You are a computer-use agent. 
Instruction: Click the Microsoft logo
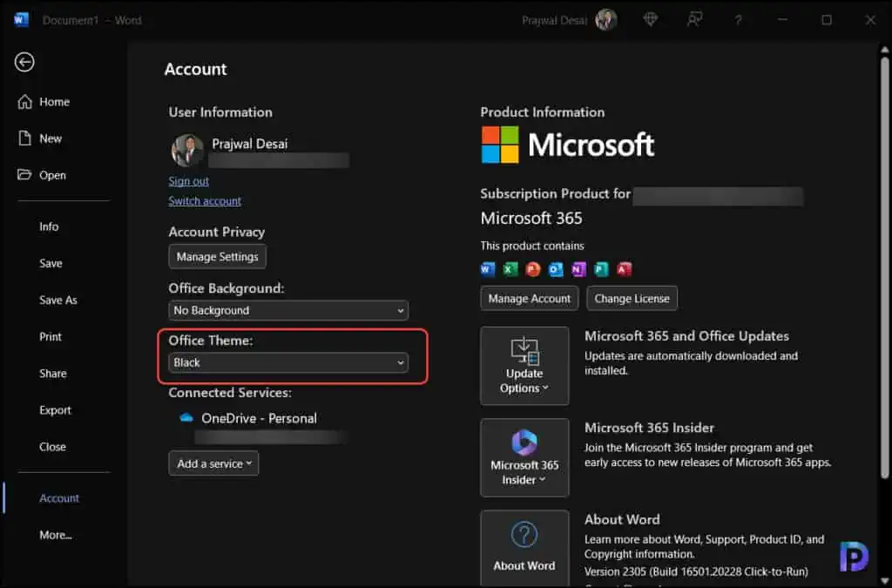[568, 145]
